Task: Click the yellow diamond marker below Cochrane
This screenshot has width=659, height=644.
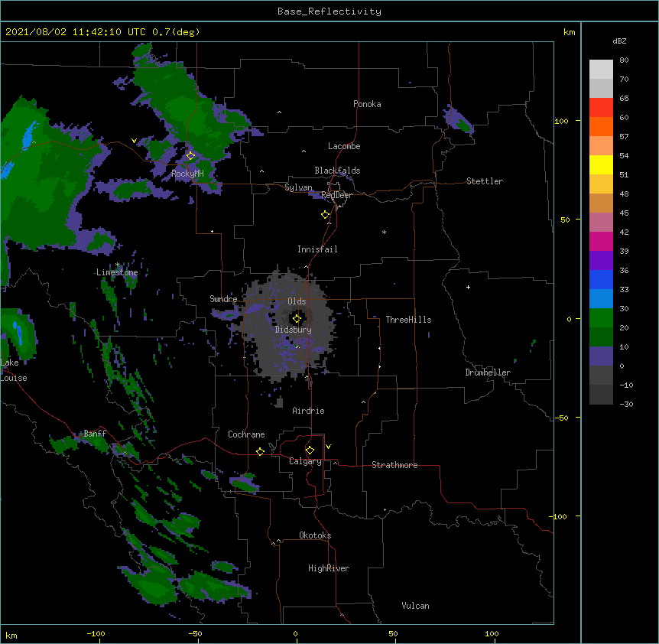Action: pyautogui.click(x=260, y=451)
